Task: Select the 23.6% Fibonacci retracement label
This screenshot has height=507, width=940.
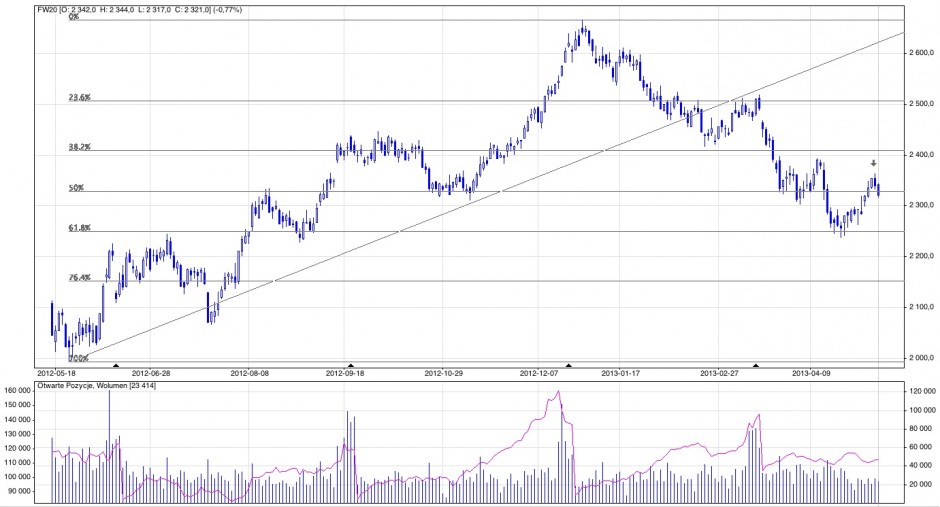Action: point(79,98)
